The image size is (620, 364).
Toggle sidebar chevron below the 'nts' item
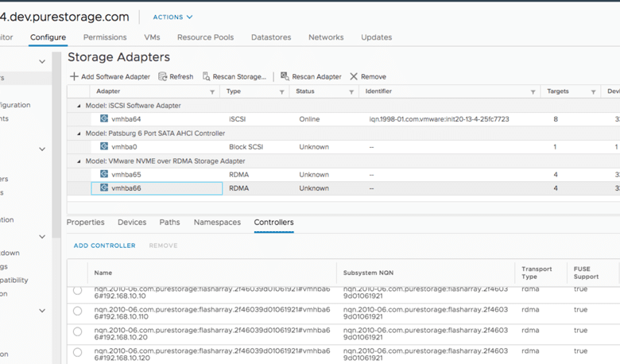point(42,149)
